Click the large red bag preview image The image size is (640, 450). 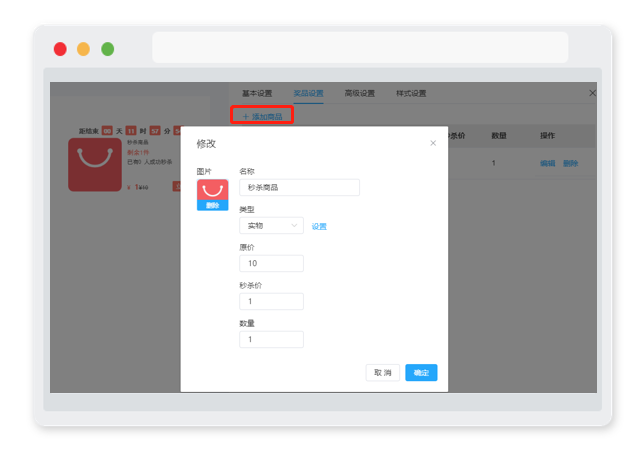click(95, 165)
